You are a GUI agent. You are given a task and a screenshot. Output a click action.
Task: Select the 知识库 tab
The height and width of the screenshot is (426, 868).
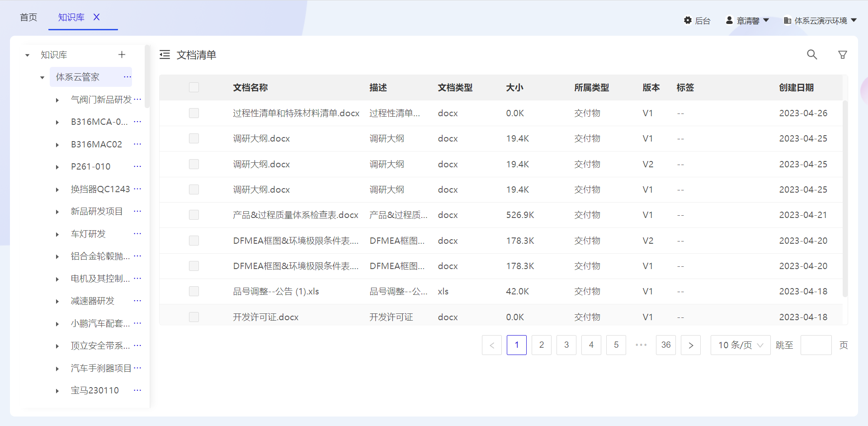[71, 17]
